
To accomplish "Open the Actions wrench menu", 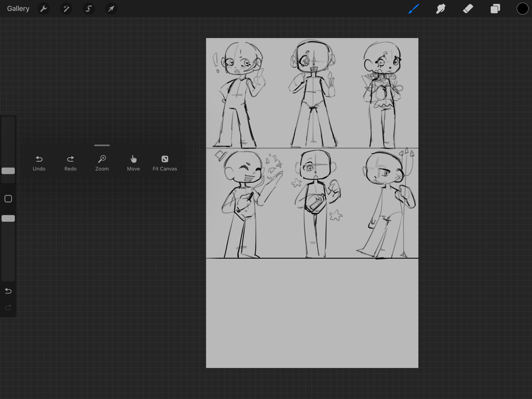I will click(44, 9).
